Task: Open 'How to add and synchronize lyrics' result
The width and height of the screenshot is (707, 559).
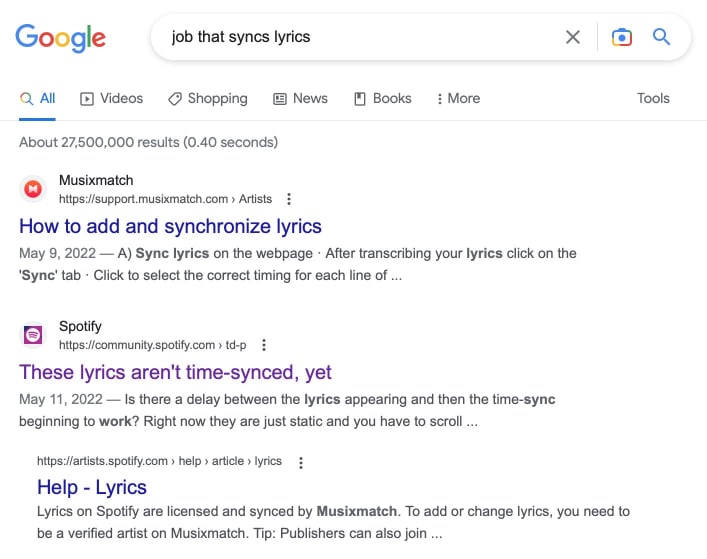Action: coord(170,226)
